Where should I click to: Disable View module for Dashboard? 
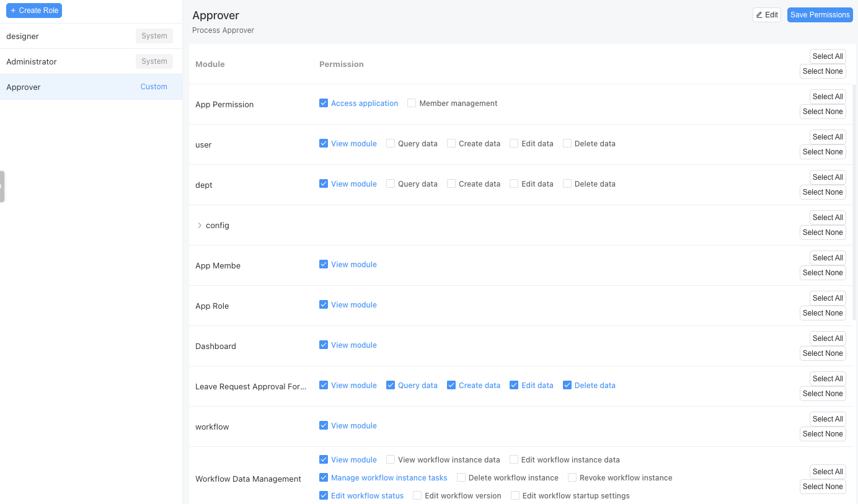(323, 345)
